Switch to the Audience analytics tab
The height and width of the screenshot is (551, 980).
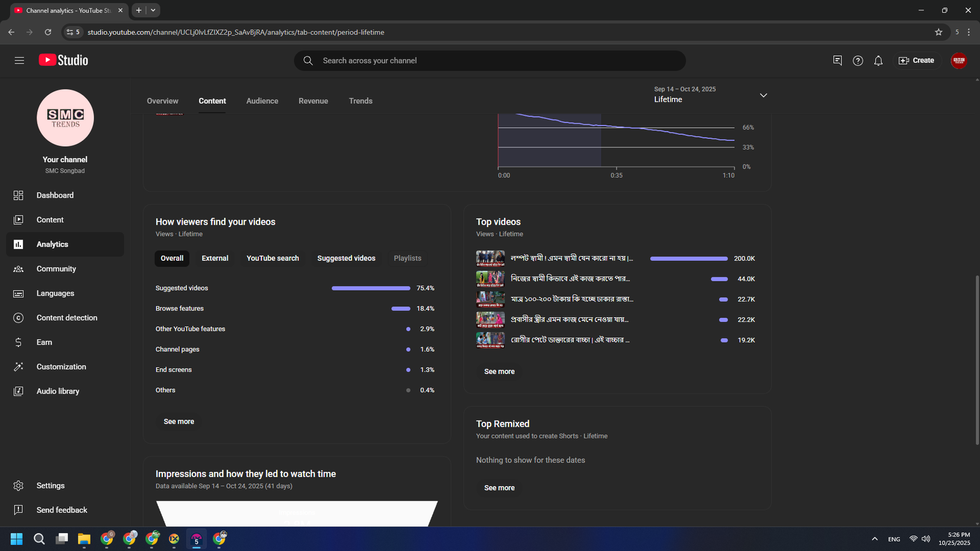[x=262, y=101]
